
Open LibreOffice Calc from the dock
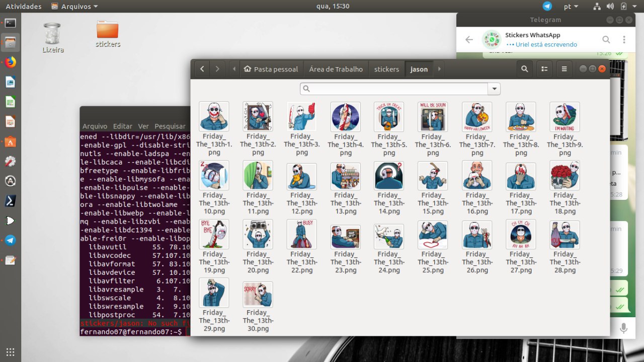click(x=11, y=102)
